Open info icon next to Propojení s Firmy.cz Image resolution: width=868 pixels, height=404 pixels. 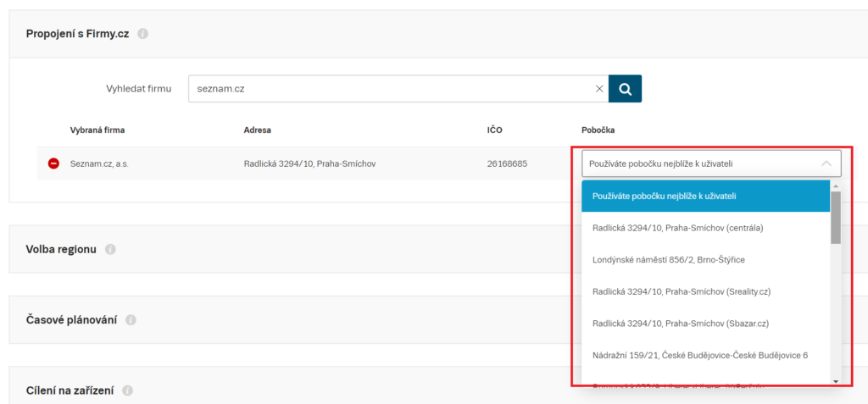[142, 34]
